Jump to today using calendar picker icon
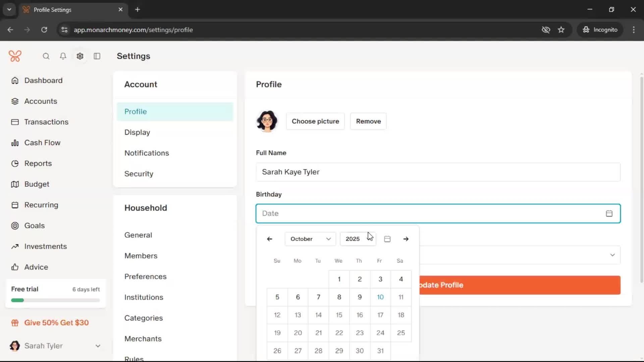Viewport: 644px width, 362px height. point(387,239)
